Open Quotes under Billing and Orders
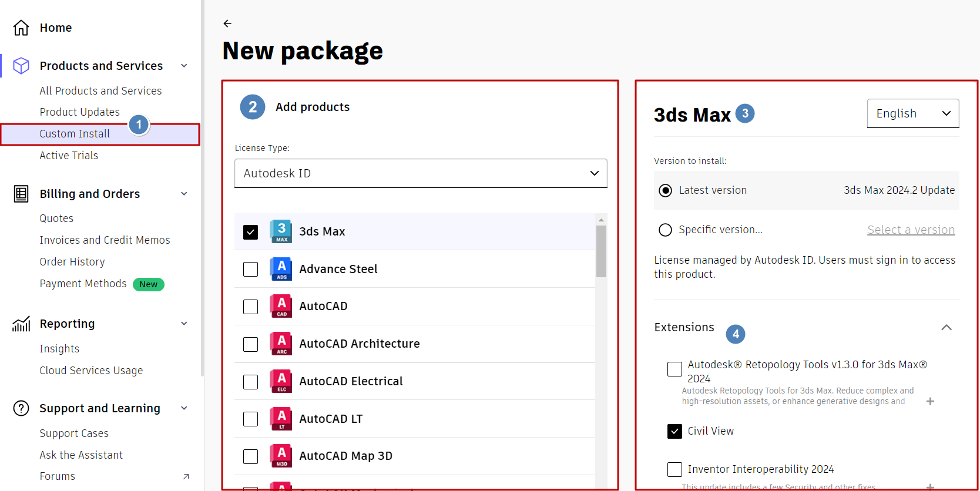The height and width of the screenshot is (491, 980). tap(56, 218)
